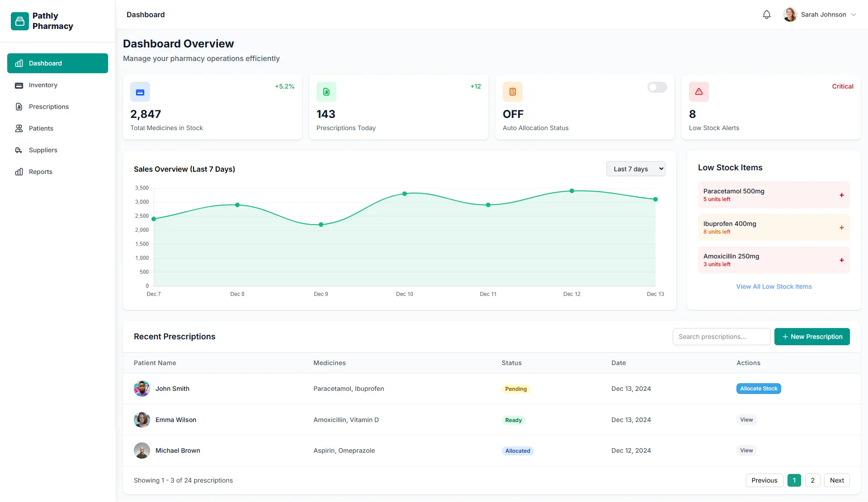Go to Dashboard in the sidebar
The width and height of the screenshot is (868, 502).
[x=57, y=63]
